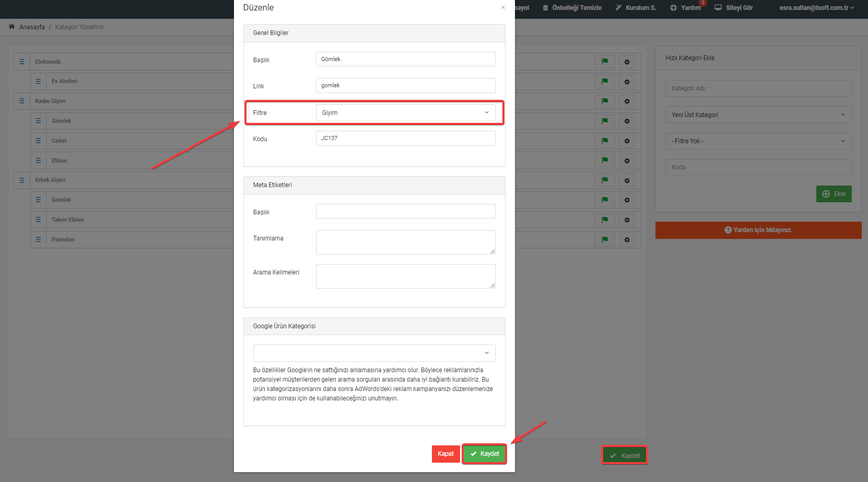Click the gear icon in the Takım Elbise row
The height and width of the screenshot is (482, 868).
click(x=627, y=220)
